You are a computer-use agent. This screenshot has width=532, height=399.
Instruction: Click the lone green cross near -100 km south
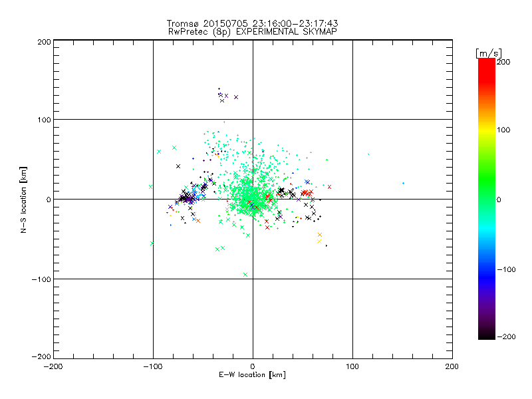[x=245, y=275]
